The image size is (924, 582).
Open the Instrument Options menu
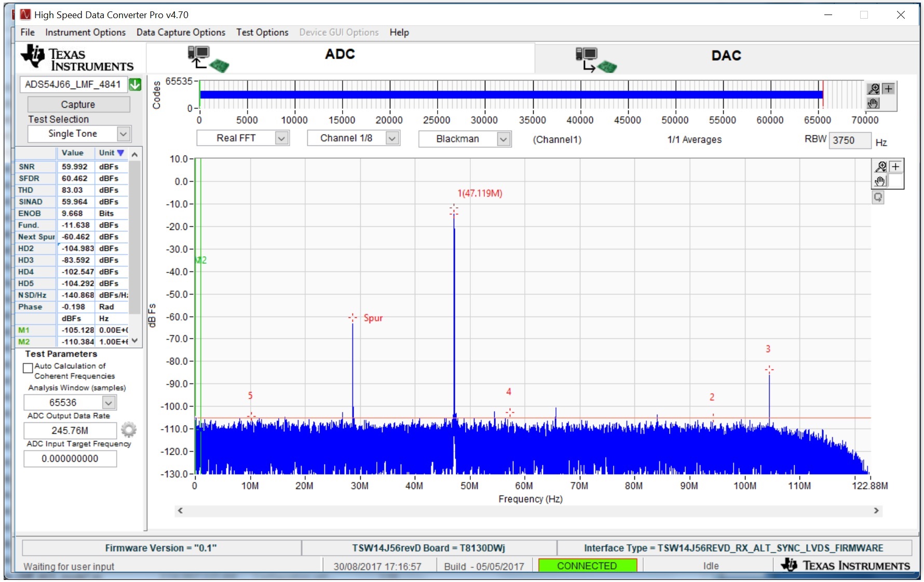click(x=85, y=32)
